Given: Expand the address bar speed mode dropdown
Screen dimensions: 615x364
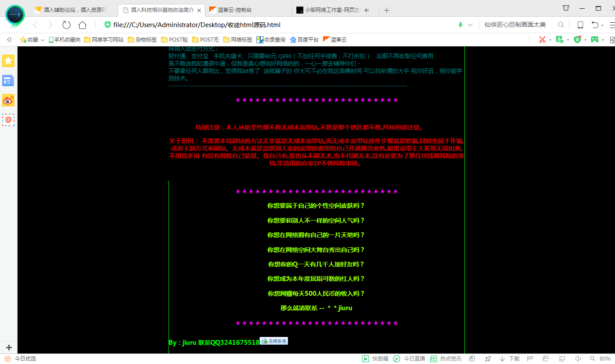Looking at the screenshot, I should [470, 25].
